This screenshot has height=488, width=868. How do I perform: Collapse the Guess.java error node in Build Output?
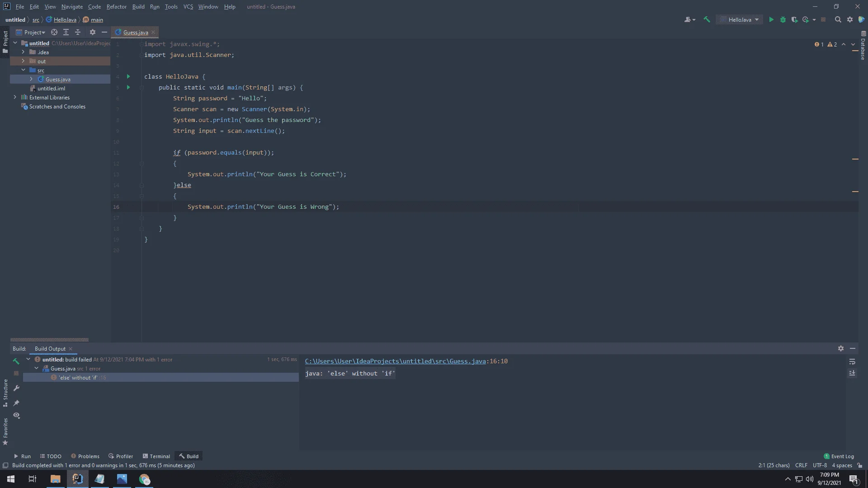coord(37,368)
